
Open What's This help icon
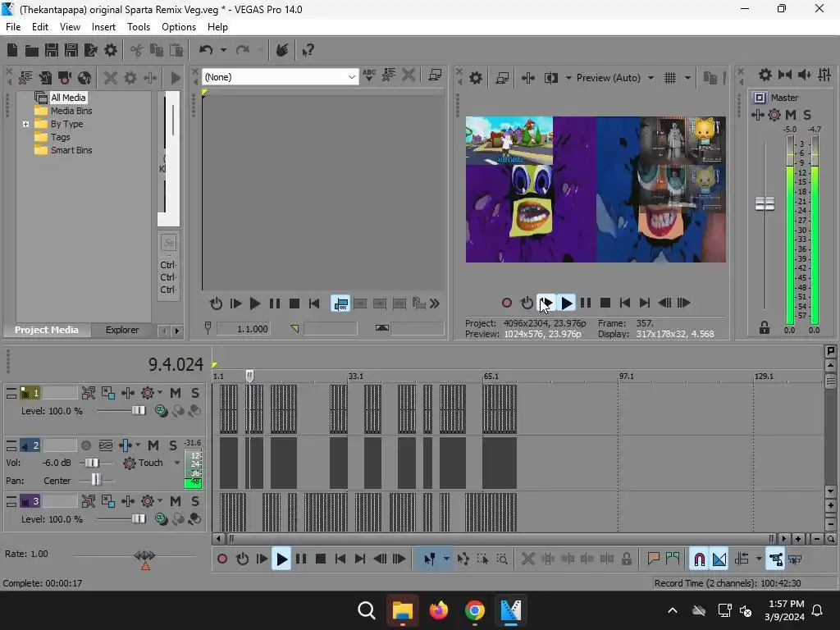[308, 50]
